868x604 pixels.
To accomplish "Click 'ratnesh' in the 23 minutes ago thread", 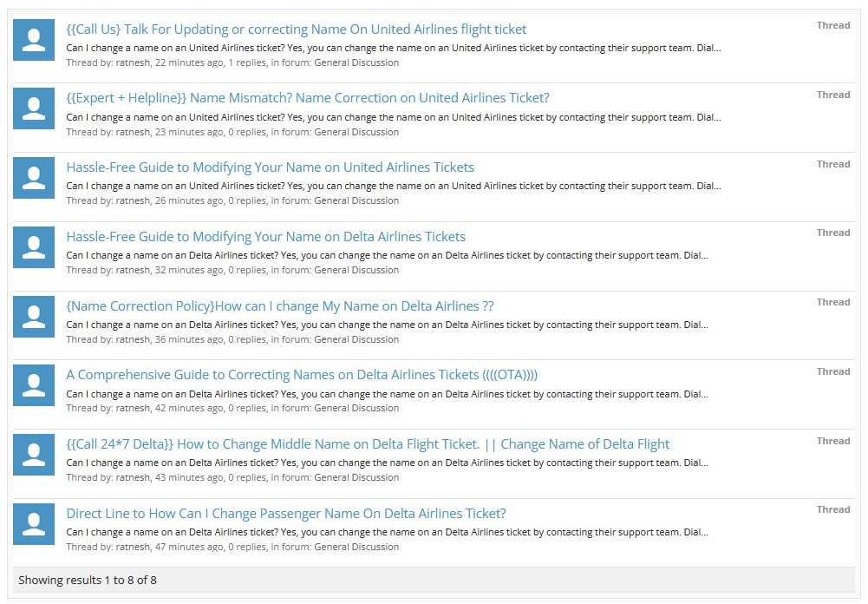I will pos(133,132).
